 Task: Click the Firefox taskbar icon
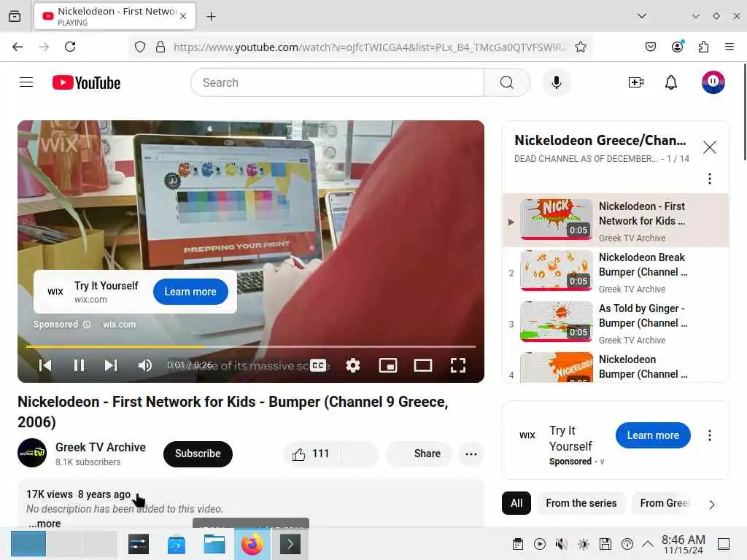[252, 544]
